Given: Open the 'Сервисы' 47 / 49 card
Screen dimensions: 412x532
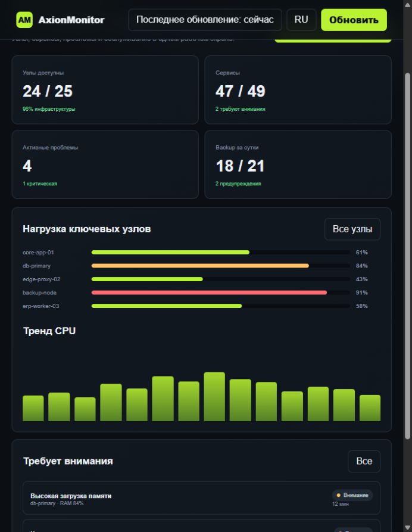Looking at the screenshot, I should 298,90.
